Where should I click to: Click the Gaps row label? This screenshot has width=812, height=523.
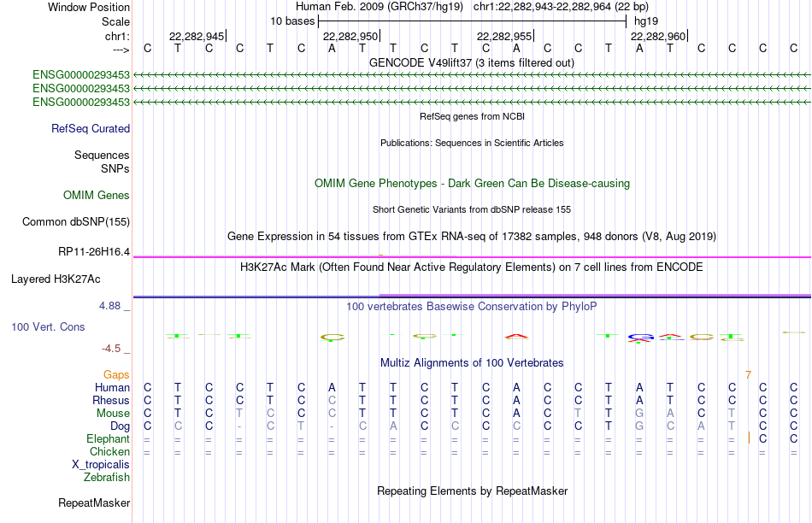pyautogui.click(x=116, y=374)
